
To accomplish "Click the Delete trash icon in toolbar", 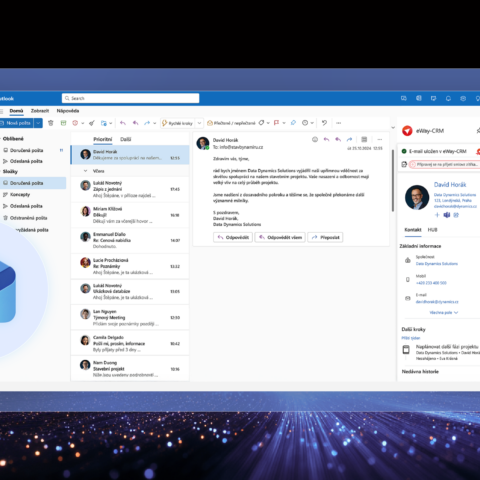I will (x=51, y=123).
